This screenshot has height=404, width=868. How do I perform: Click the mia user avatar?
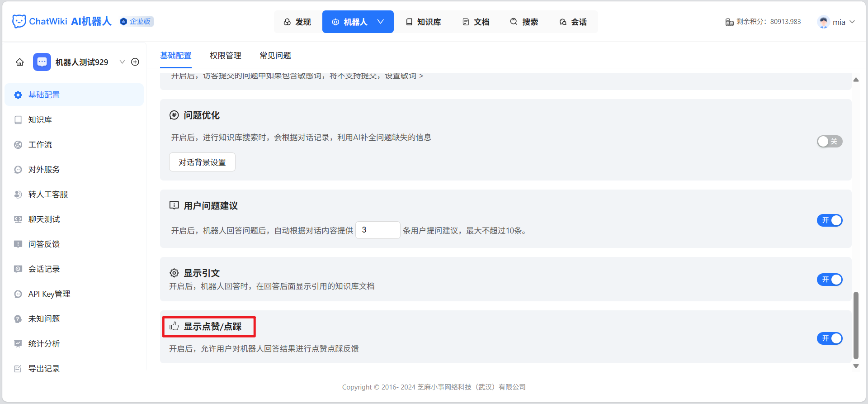823,22
